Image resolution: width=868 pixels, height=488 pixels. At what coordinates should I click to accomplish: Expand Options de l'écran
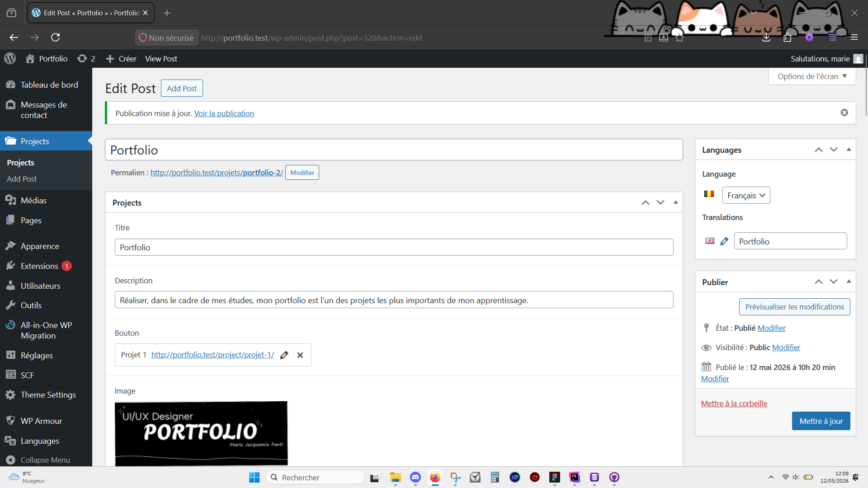812,76
